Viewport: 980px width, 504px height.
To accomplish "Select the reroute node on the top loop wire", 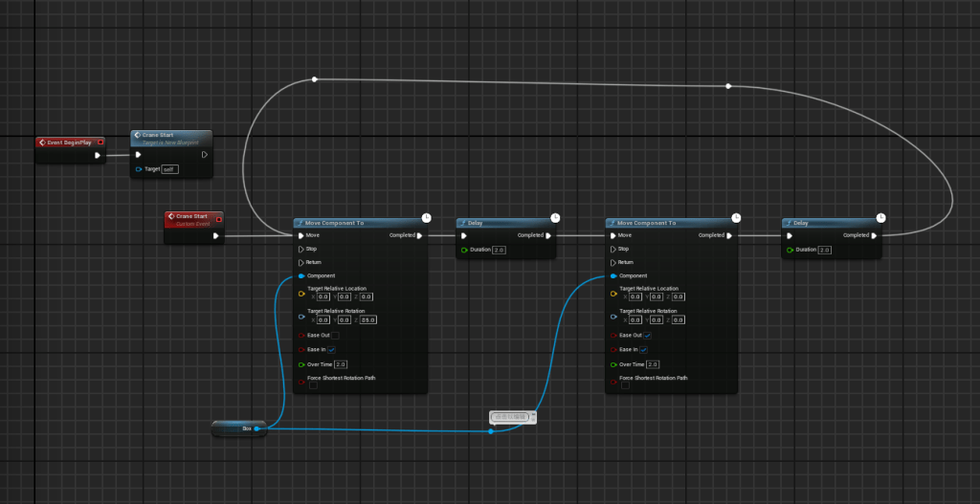I will pos(728,86).
